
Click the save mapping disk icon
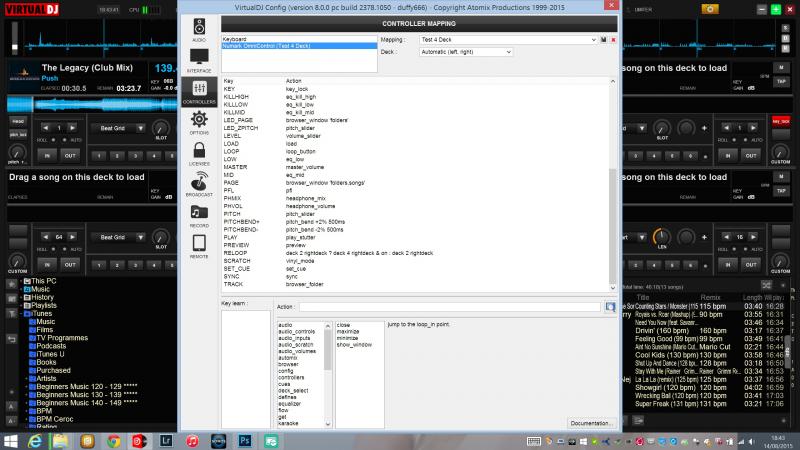604,40
